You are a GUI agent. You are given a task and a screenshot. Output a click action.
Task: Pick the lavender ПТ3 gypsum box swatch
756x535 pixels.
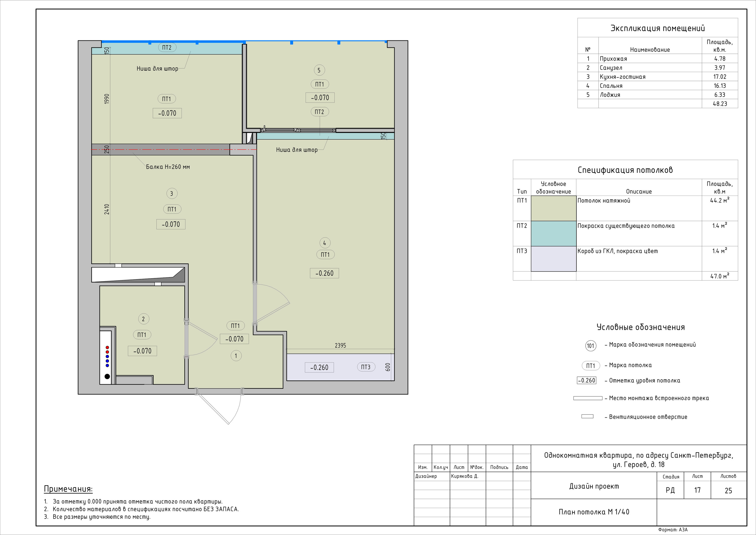point(553,259)
